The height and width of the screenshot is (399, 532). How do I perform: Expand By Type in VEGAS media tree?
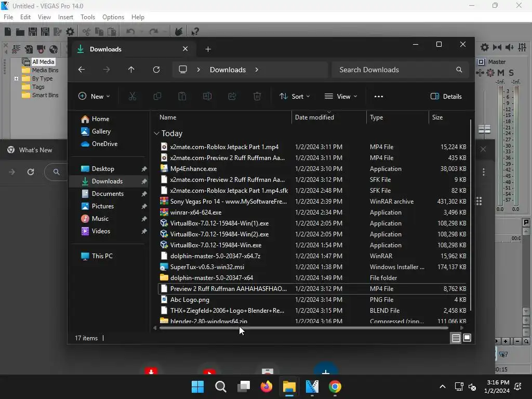16,79
